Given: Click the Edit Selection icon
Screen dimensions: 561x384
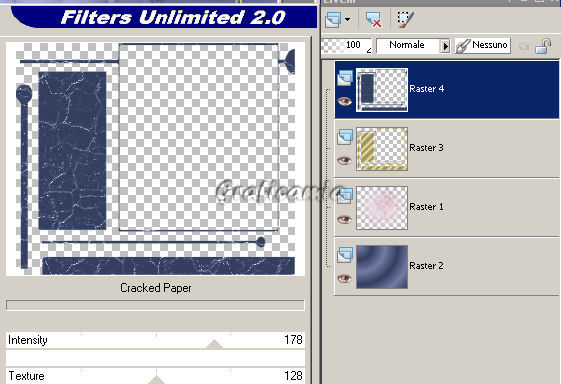Looking at the screenshot, I should 405,19.
